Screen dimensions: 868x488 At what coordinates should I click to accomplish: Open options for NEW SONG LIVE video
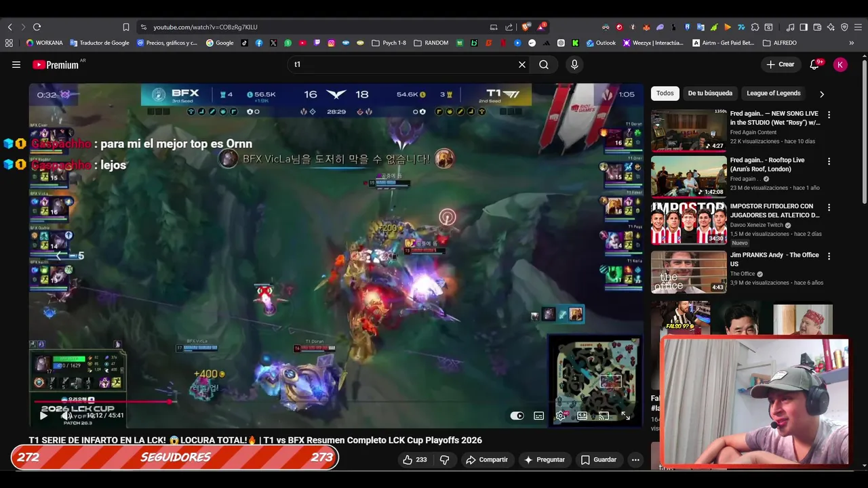pyautogui.click(x=829, y=115)
